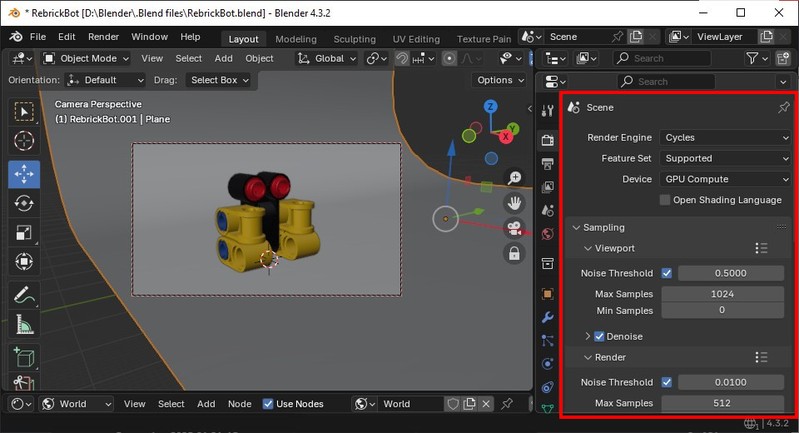Click the viewport zoom magnifier icon

[515, 178]
